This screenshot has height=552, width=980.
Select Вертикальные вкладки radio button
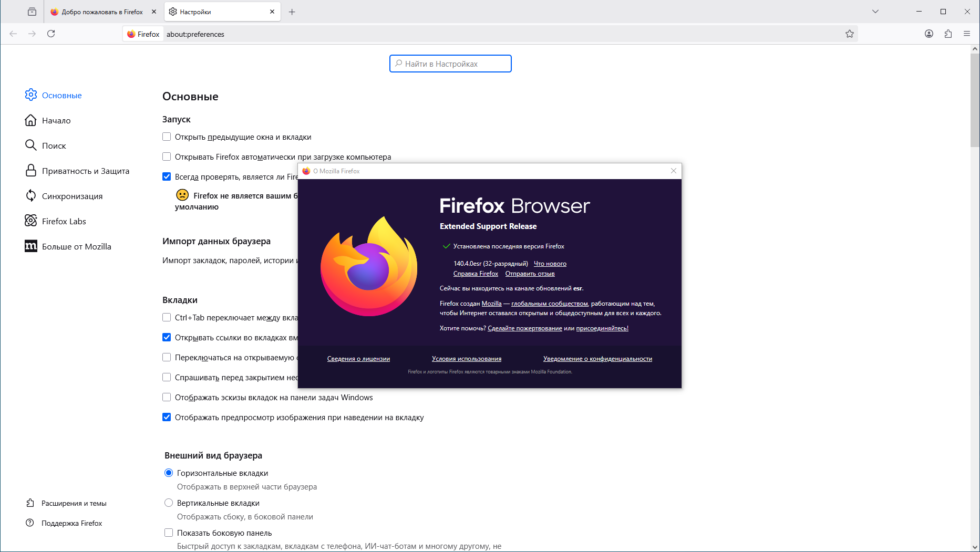click(x=169, y=503)
